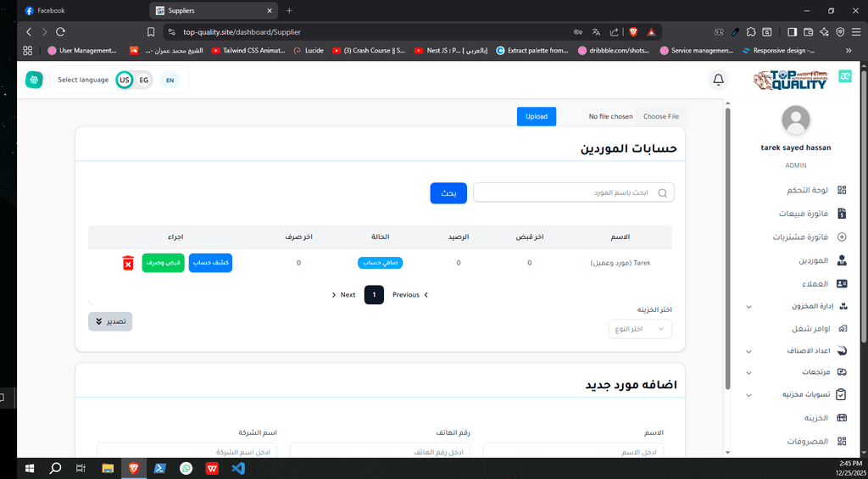The image size is (868, 479).
Task: Open the اختر النوع treasury dropdown
Action: (x=640, y=329)
